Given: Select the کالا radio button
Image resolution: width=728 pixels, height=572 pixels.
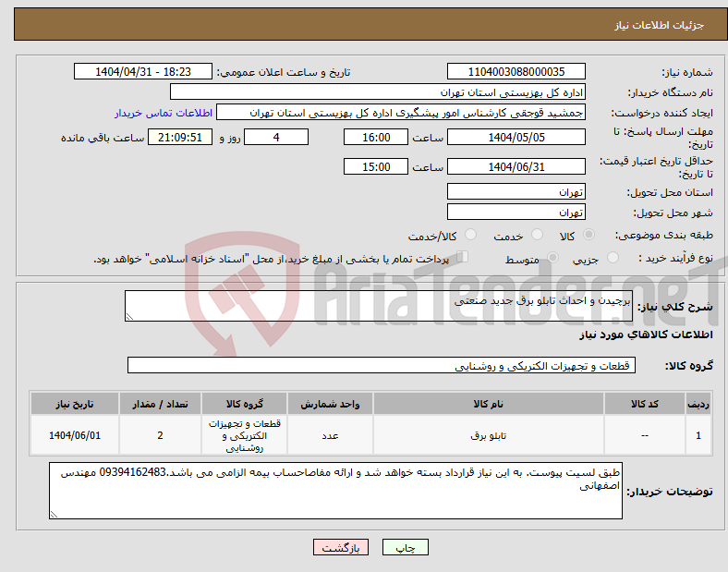Looking at the screenshot, I should (x=588, y=235).
